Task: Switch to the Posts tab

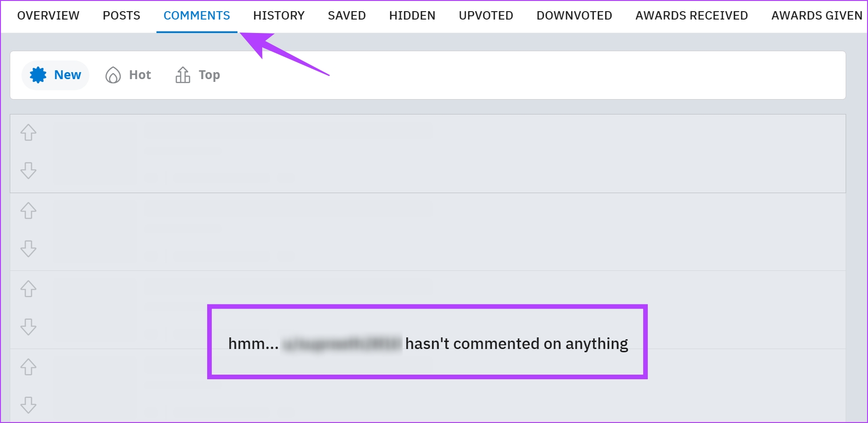Action: [122, 16]
